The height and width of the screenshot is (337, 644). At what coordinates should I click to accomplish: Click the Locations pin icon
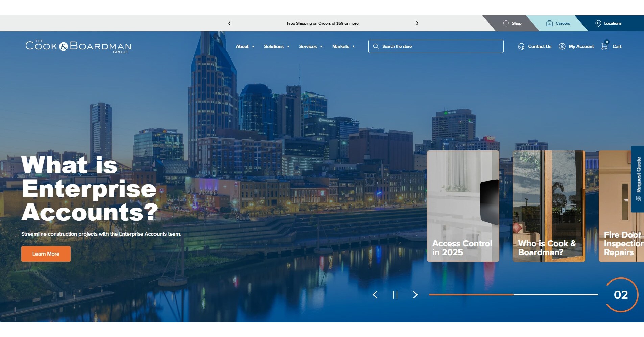pos(598,23)
